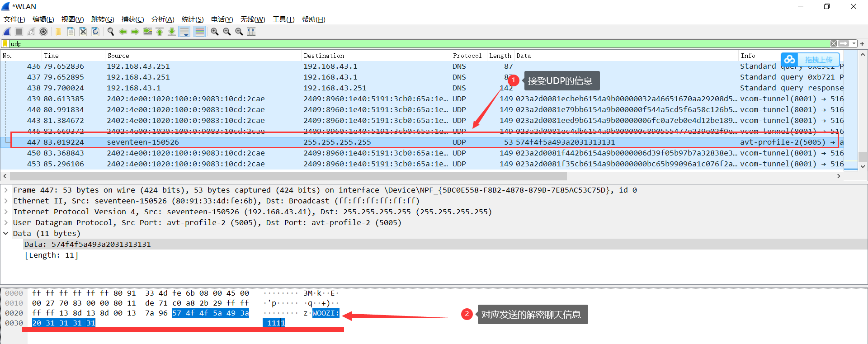Click the vertical scrollbar thumb in packet list
This screenshot has width=868, height=344.
pos(863,157)
